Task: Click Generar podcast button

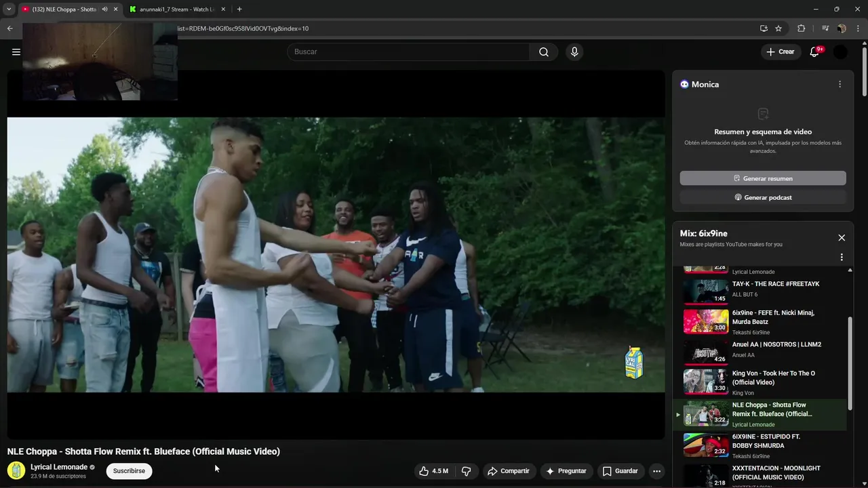Action: pyautogui.click(x=763, y=197)
